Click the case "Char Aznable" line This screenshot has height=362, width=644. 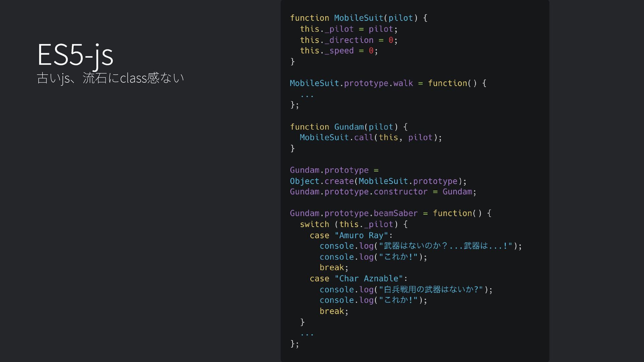coord(358,279)
